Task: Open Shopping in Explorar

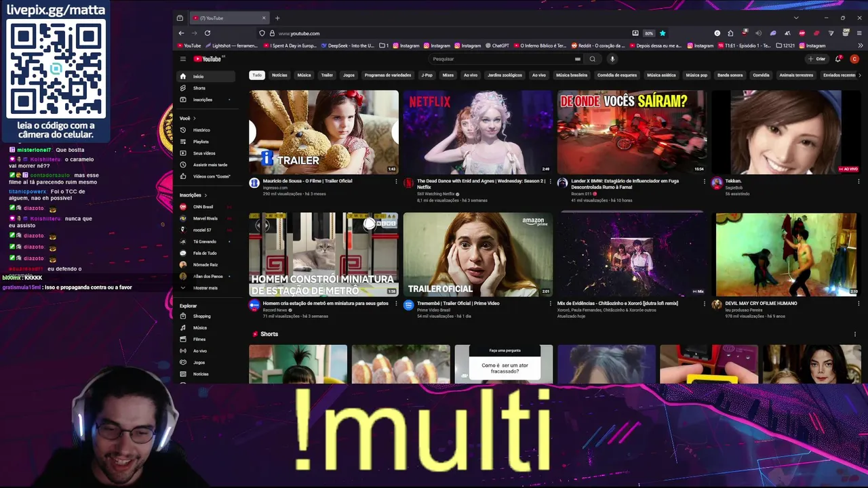Action: click(x=206, y=317)
